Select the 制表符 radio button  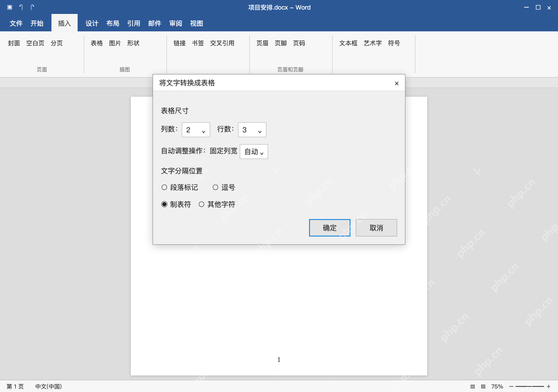pos(164,204)
